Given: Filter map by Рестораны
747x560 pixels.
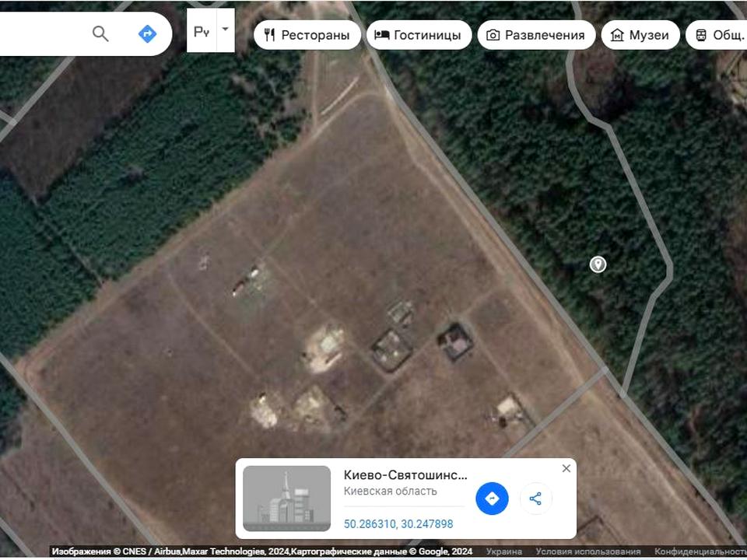Looking at the screenshot, I should point(307,35).
